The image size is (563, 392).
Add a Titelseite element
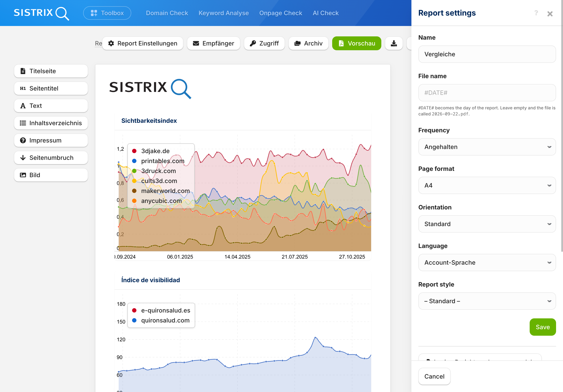pyautogui.click(x=51, y=71)
